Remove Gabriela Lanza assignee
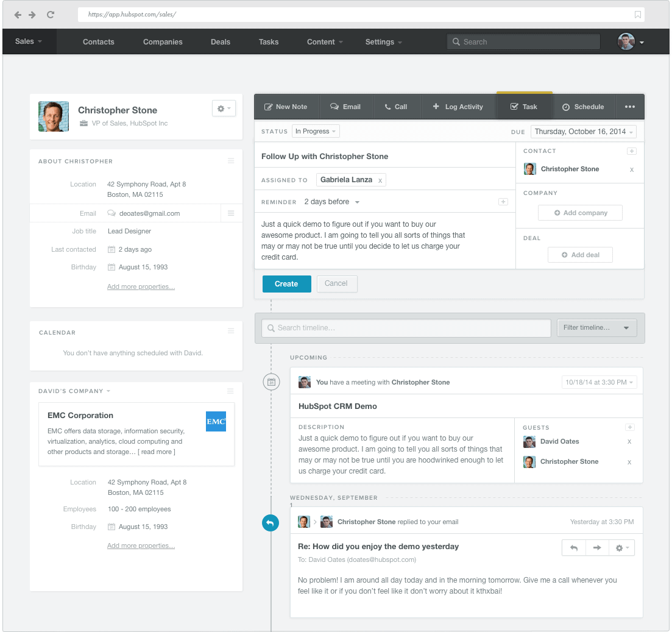Screen dimensions: 672x632 click(380, 181)
